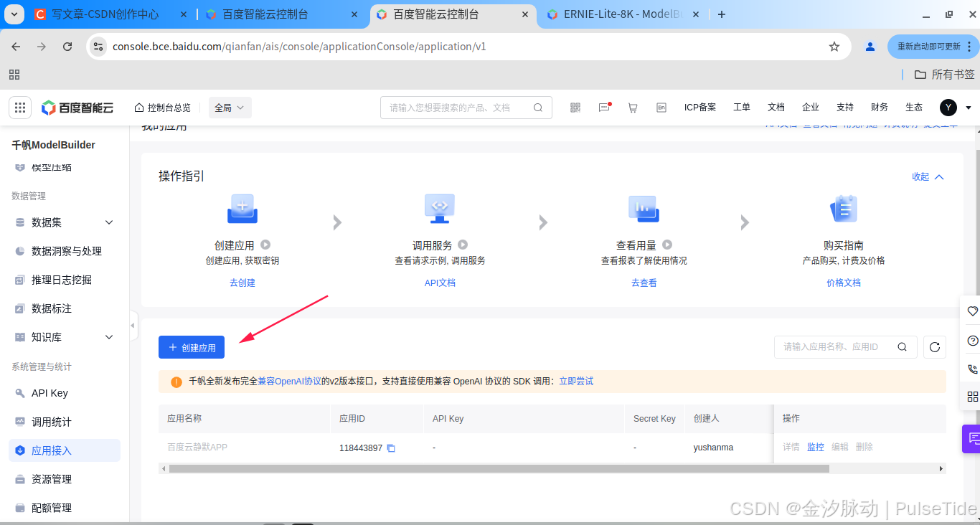Switch language with the En icon
Screen dimensions: 980x525
tap(661, 108)
